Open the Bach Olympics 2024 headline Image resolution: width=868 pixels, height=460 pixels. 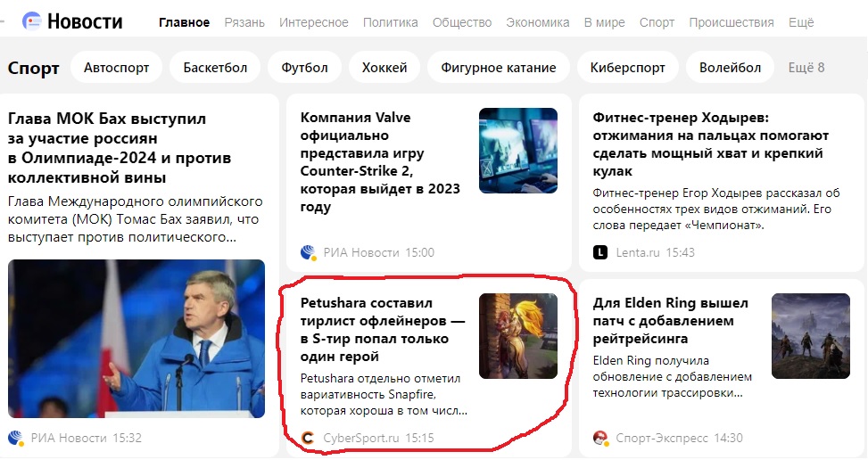120,148
